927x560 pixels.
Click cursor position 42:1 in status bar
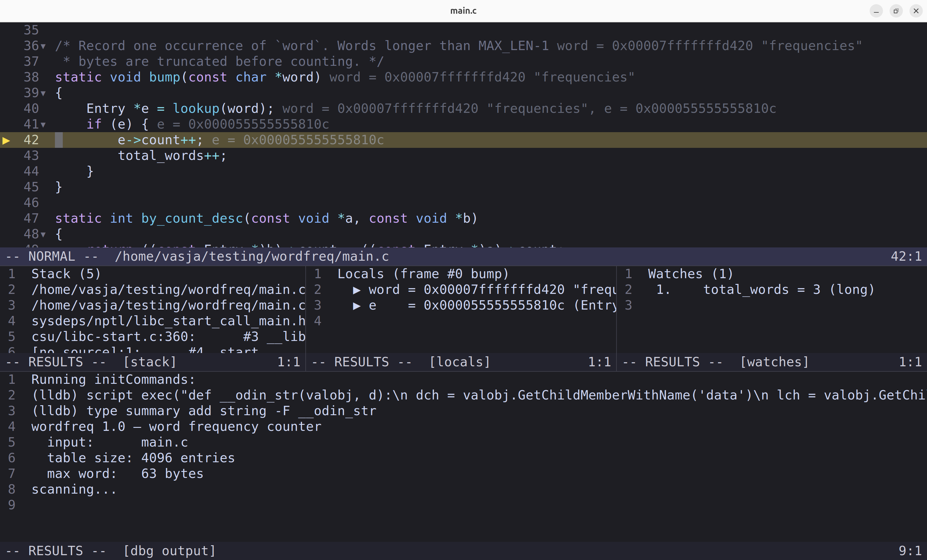[906, 257]
